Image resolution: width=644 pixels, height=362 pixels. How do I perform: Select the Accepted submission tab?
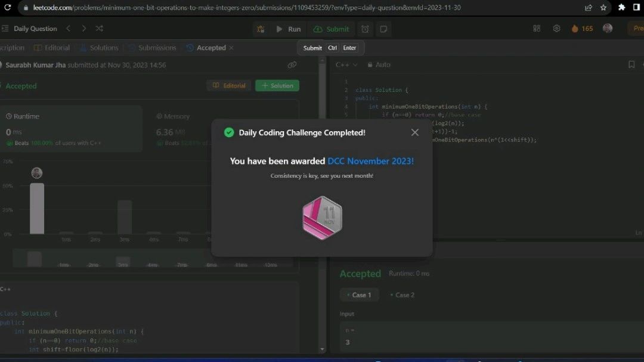point(206,48)
